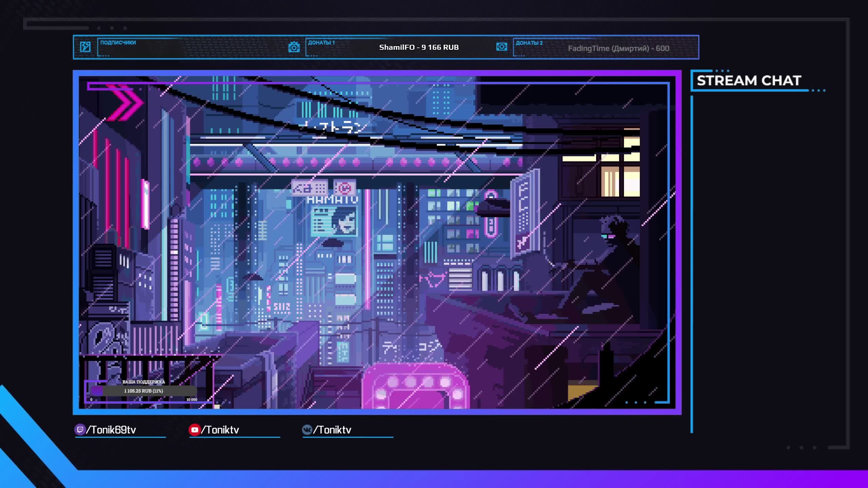
Task: Open the VK /Toniktv link
Action: [332, 430]
